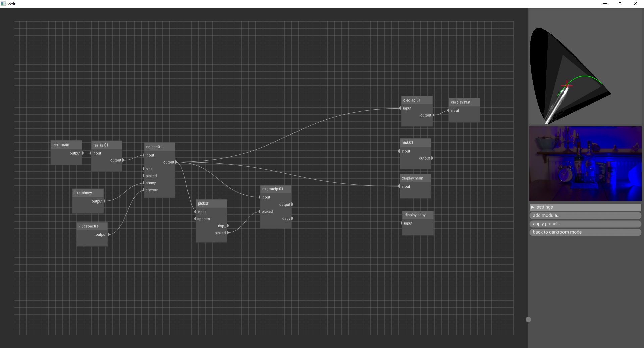Viewport: 644px width, 348px height.
Task: Click the picked output port on pick:01
Action: click(228, 233)
